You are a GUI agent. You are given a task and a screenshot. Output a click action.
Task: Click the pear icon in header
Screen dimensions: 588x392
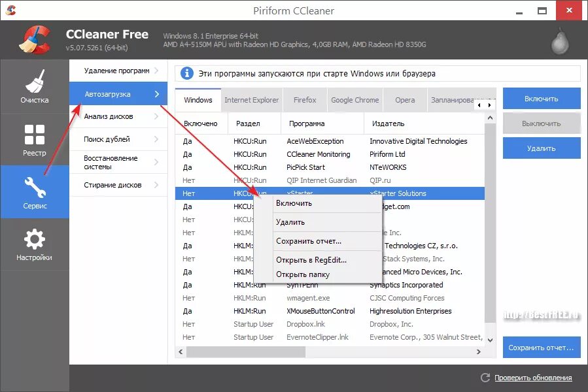coord(560,41)
